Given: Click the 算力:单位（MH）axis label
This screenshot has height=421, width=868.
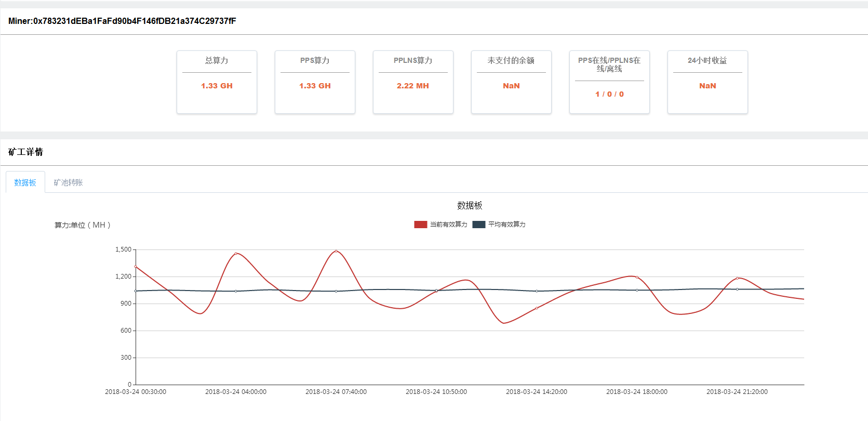Looking at the screenshot, I should pos(83,225).
